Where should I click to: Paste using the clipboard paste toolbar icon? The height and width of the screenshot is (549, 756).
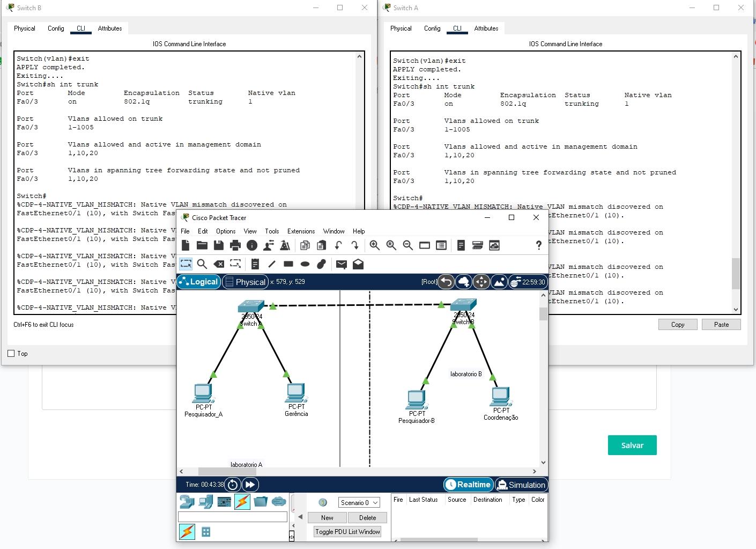coord(321,245)
